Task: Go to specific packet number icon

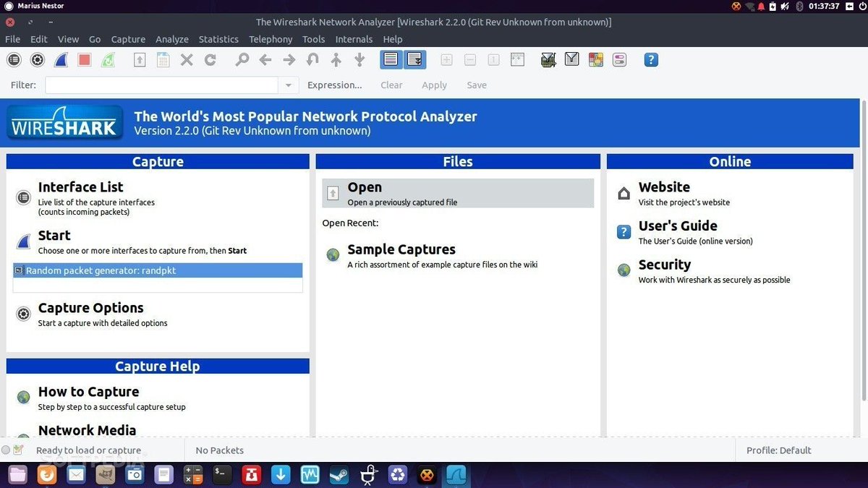Action: tap(312, 60)
